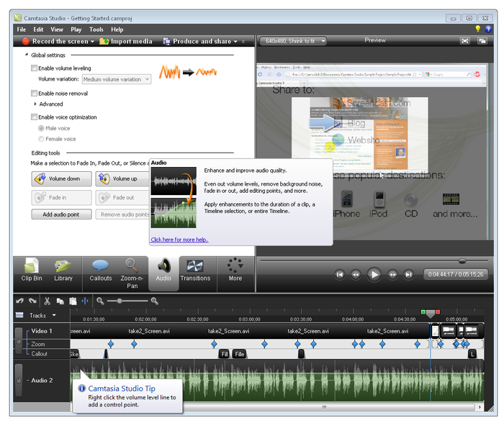
Task: Click the preview seek bar handle
Action: click(462, 261)
